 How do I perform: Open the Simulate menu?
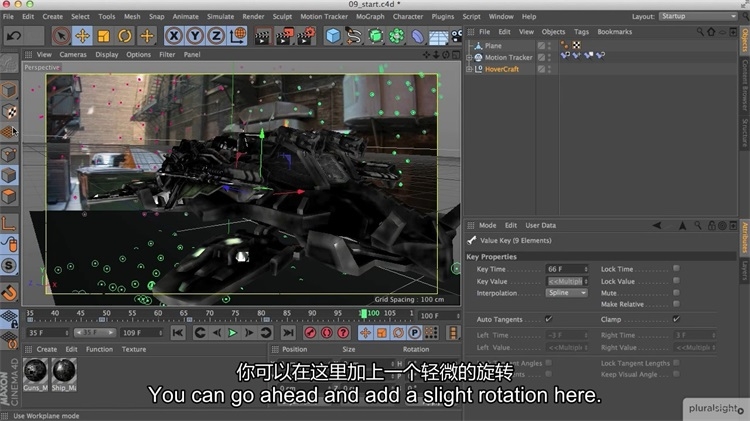coord(220,16)
